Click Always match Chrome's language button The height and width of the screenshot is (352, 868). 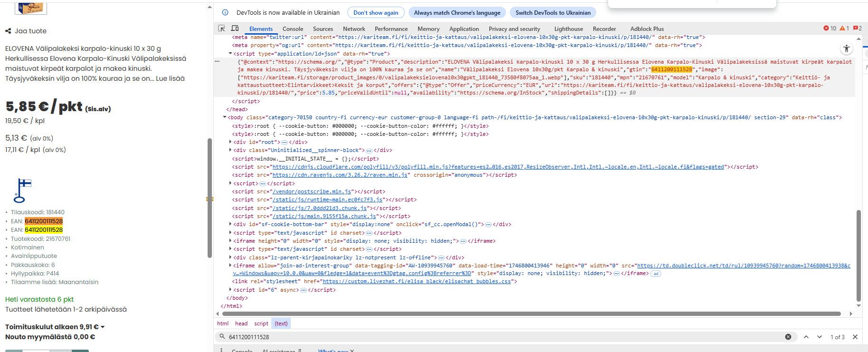457,13
